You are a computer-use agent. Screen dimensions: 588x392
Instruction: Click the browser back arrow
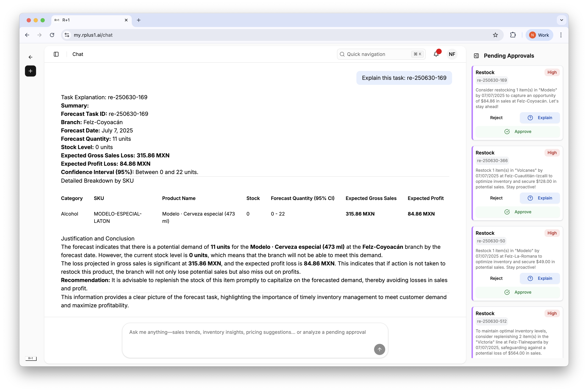tap(27, 35)
